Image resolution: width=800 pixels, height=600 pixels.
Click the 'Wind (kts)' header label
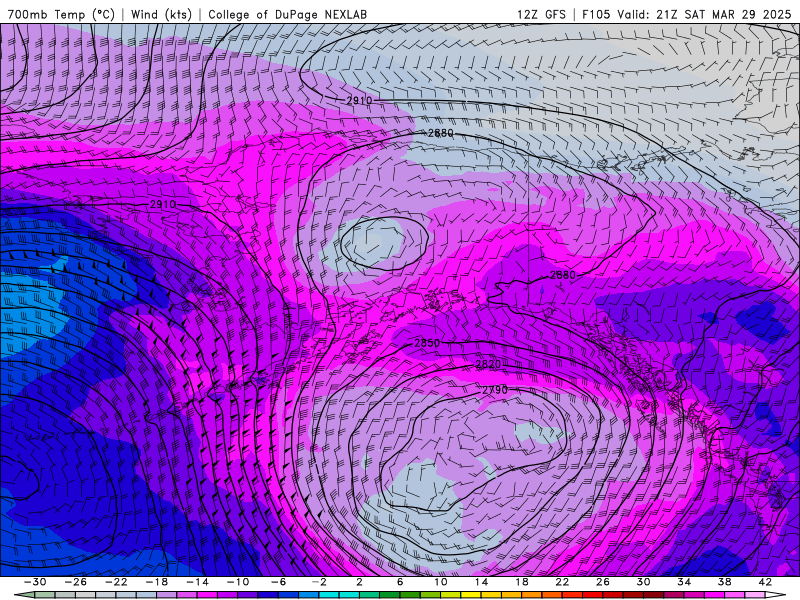point(161,14)
